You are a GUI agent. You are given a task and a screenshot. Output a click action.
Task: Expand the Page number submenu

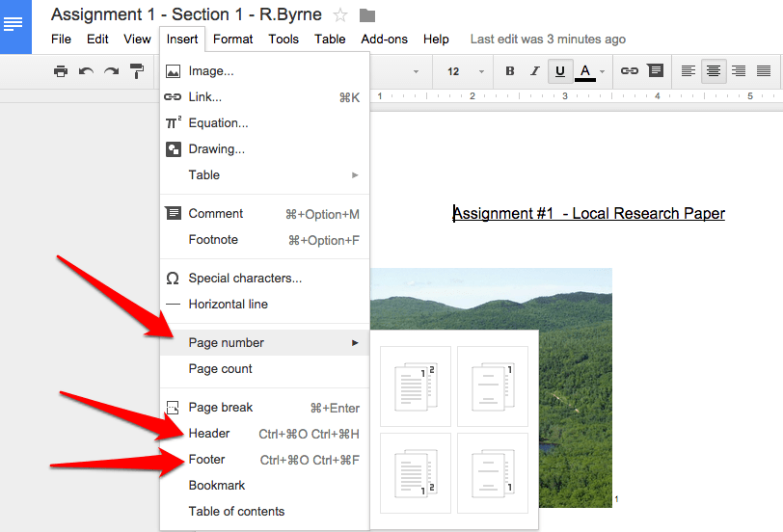coord(264,343)
